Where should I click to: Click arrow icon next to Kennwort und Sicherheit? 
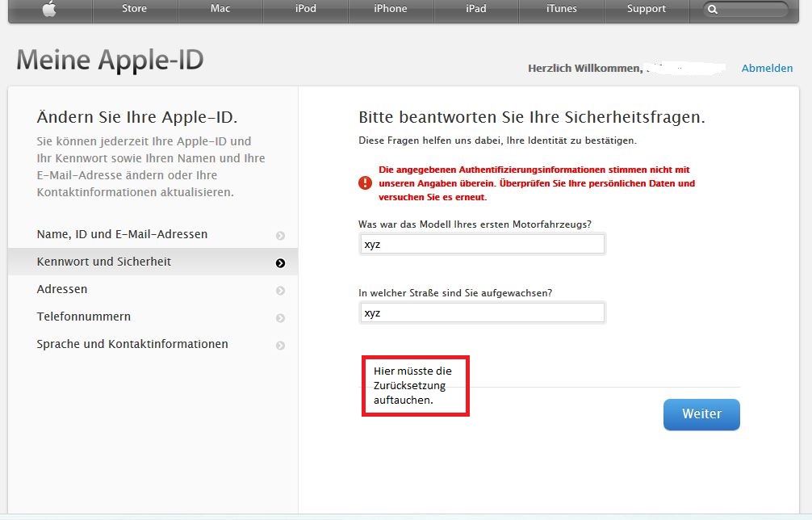click(x=280, y=263)
